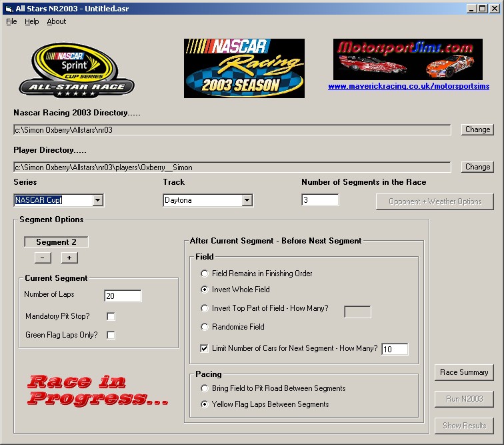Open Opponent + Weather Options
This screenshot has width=504, height=445.
coord(435,201)
